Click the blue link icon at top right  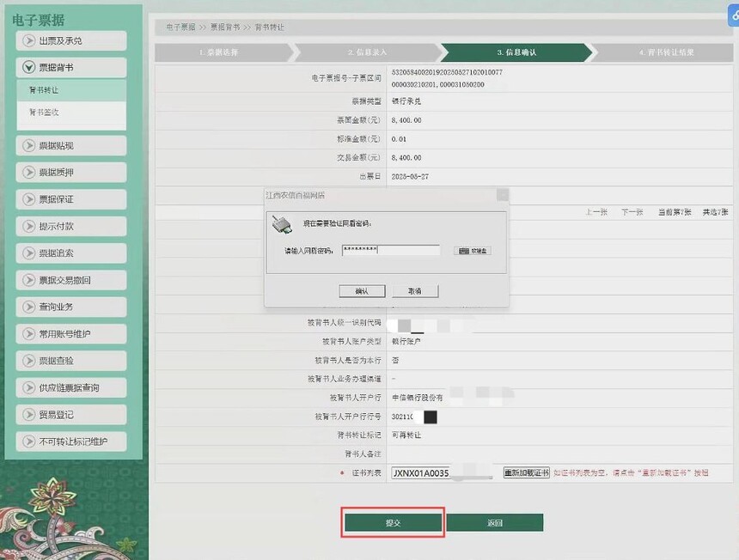(735, 16)
